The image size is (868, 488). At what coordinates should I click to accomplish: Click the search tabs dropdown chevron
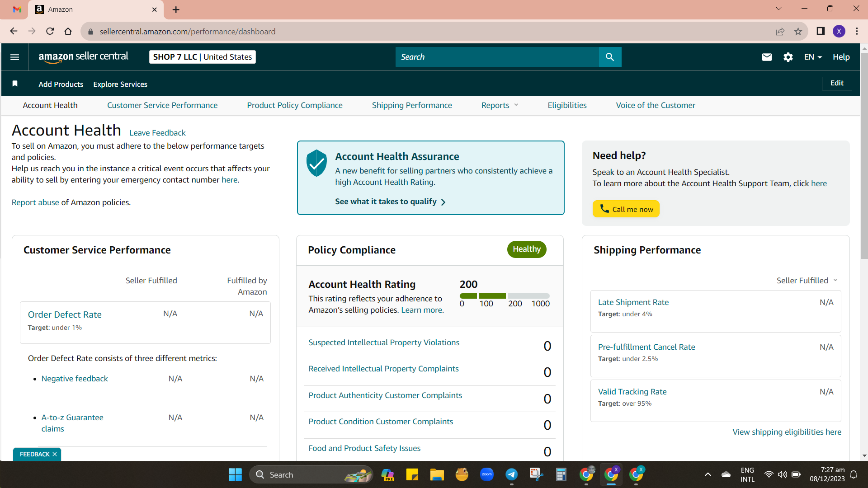coord(778,9)
